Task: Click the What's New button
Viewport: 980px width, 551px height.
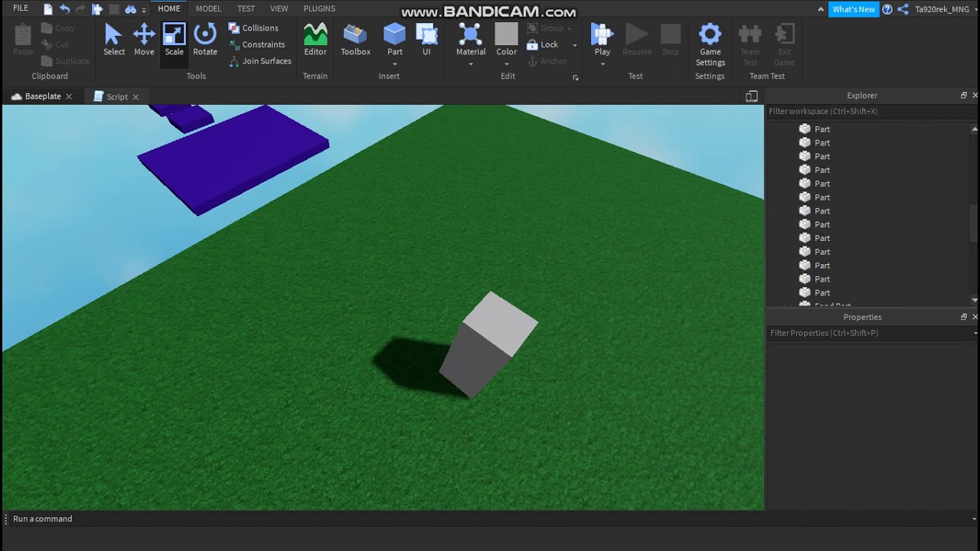Action: point(854,9)
